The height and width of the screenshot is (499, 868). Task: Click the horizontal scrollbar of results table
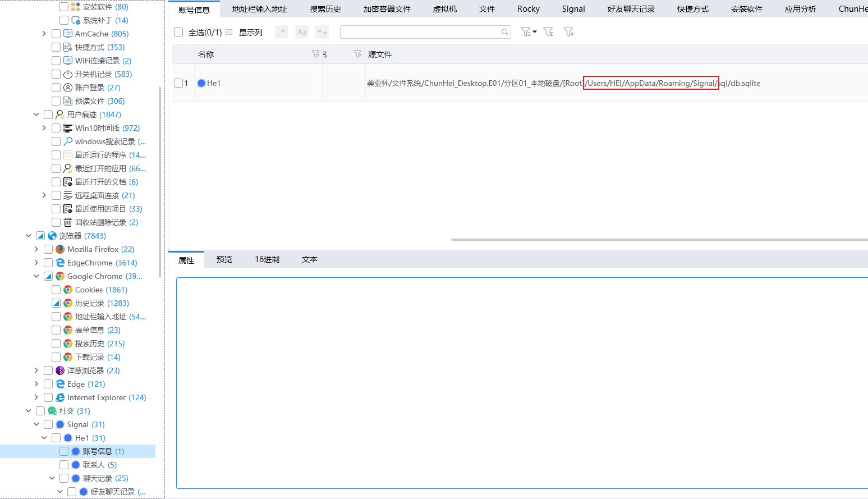pyautogui.click(x=656, y=240)
